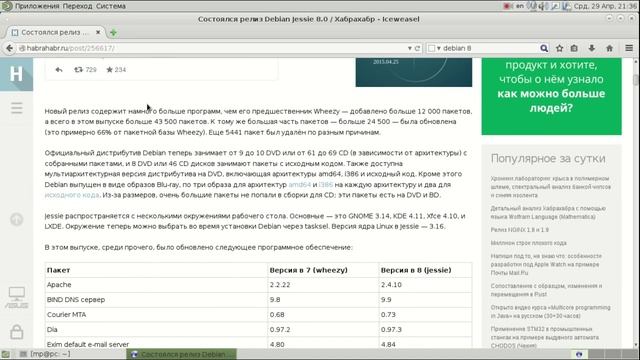This screenshot has height=360, width=640.
Task: Open downloads with the down-arrow icon
Action: 591,48
